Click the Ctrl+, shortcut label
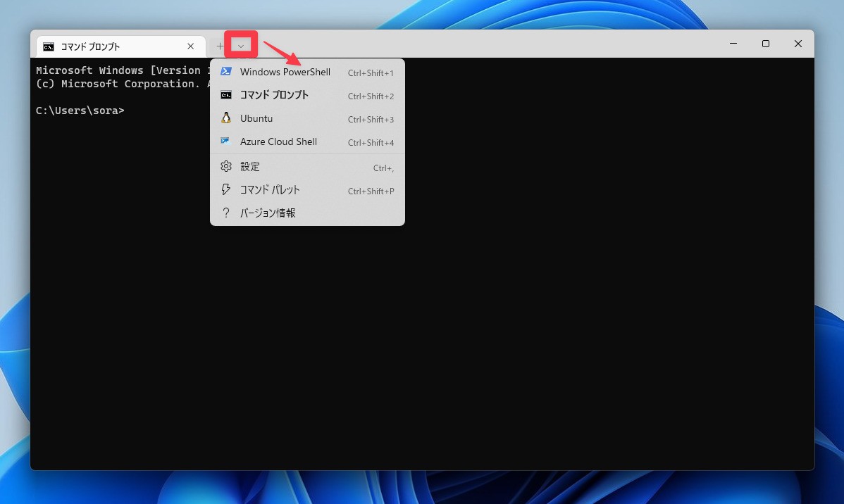Viewport: 844px width, 504px height. pos(384,168)
